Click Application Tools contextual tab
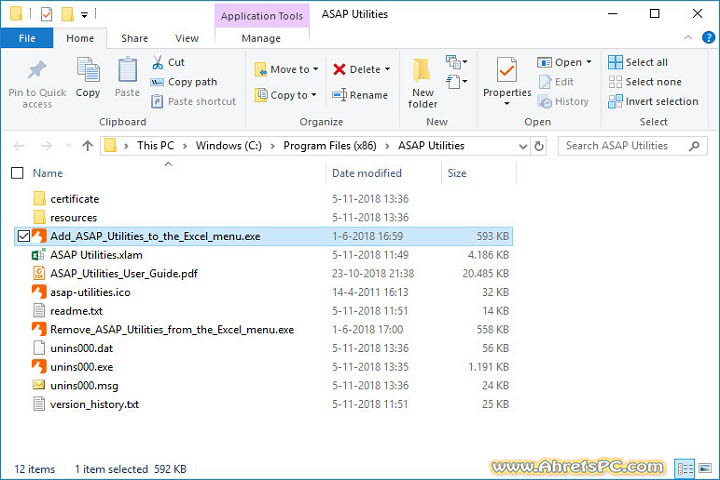The height and width of the screenshot is (480, 720). [261, 16]
